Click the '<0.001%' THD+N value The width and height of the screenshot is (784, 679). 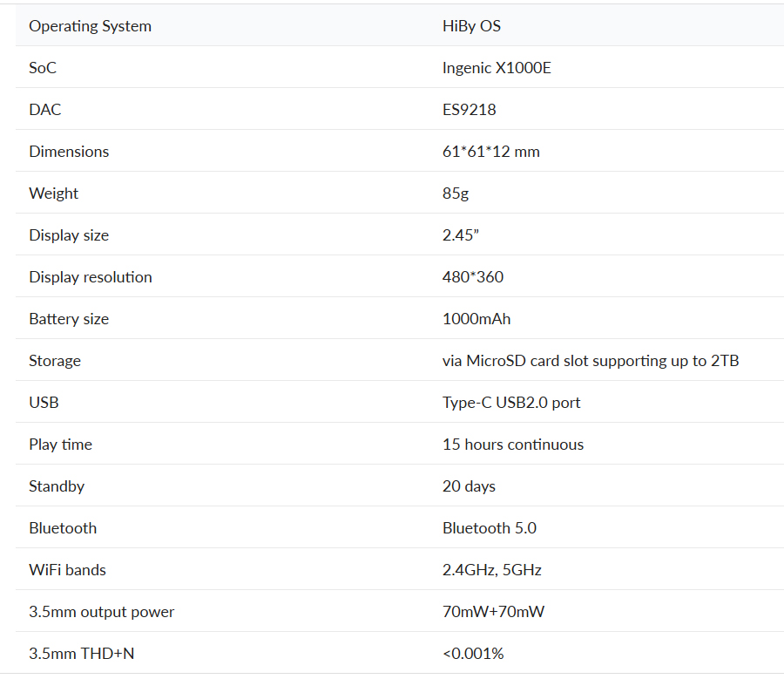[x=473, y=654]
